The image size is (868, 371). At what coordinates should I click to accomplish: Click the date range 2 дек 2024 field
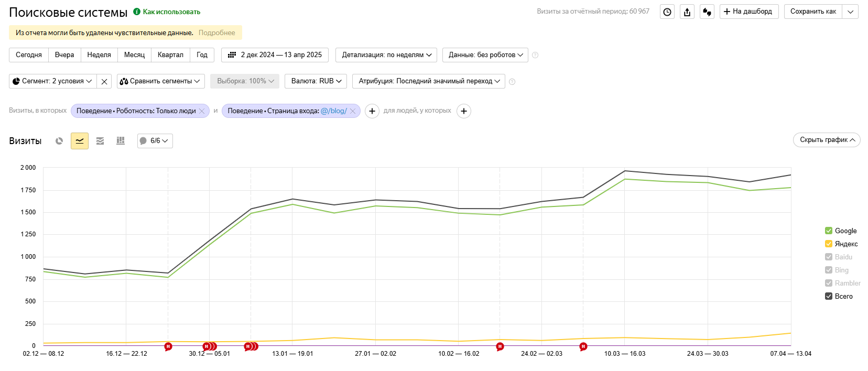(x=275, y=55)
